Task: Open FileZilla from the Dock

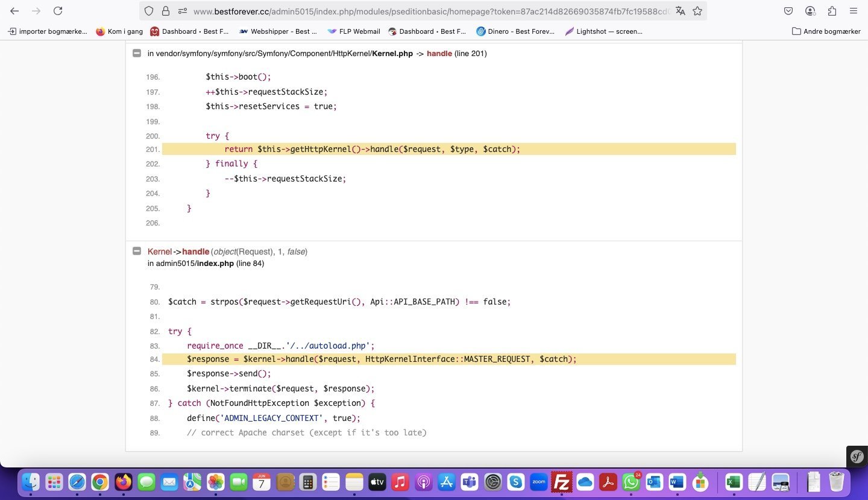Action: click(x=562, y=482)
